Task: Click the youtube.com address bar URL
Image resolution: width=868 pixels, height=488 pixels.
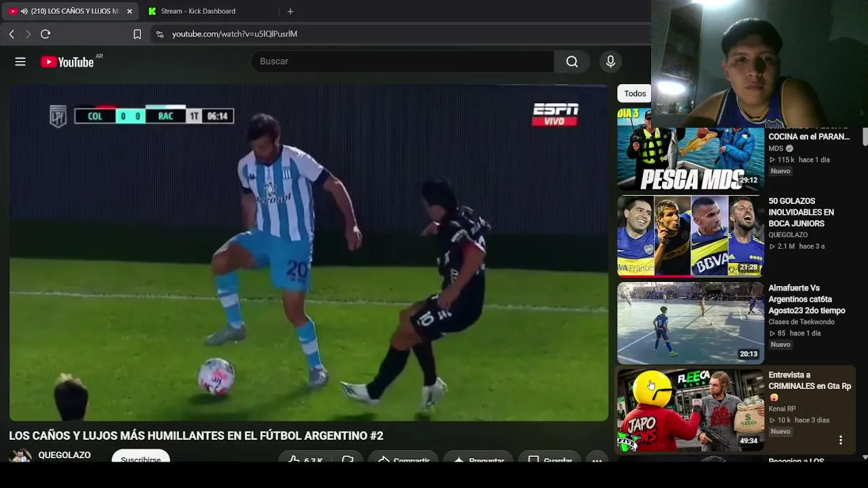Action: point(235,34)
